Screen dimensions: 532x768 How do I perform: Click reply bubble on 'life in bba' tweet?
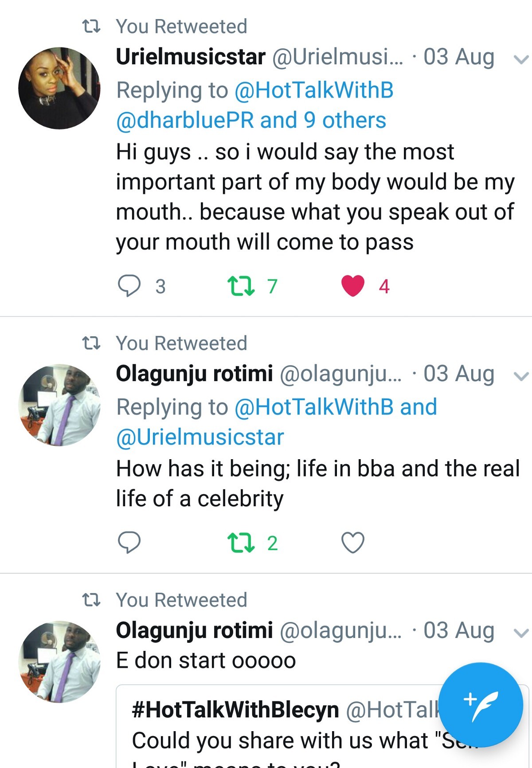tap(129, 542)
